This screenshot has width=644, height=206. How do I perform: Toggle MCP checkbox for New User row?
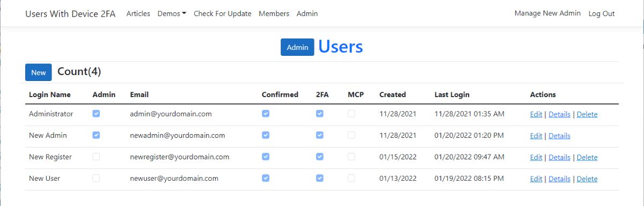click(352, 178)
